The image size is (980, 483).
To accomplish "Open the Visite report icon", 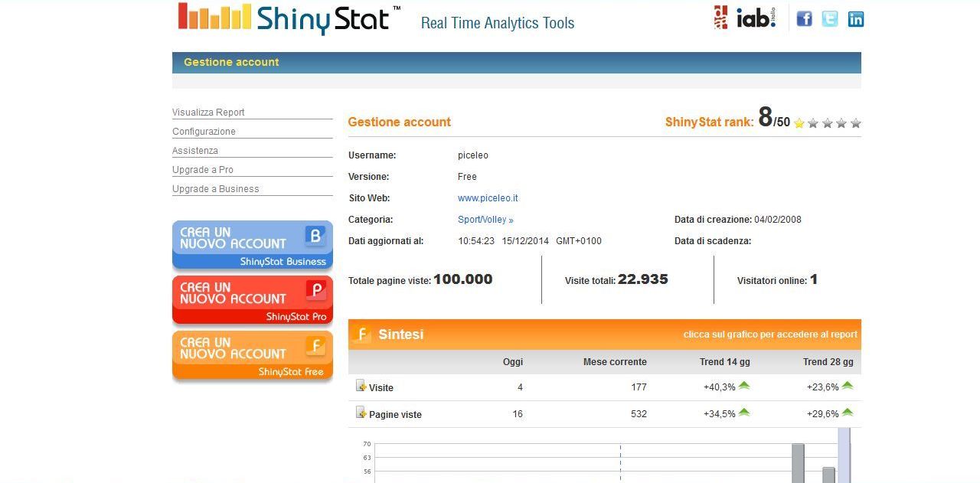I will pos(361,386).
